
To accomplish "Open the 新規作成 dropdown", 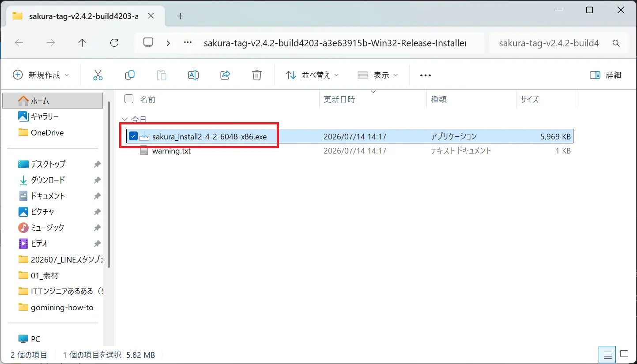I will [41, 75].
